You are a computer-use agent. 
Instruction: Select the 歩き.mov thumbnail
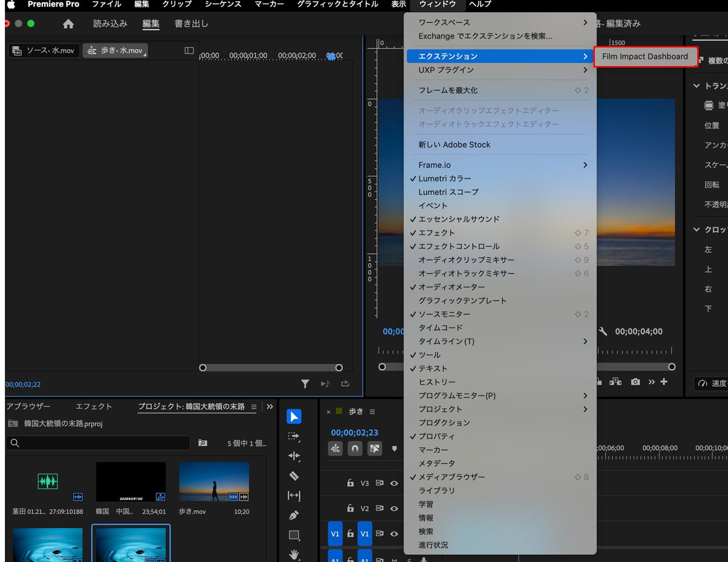tap(214, 482)
